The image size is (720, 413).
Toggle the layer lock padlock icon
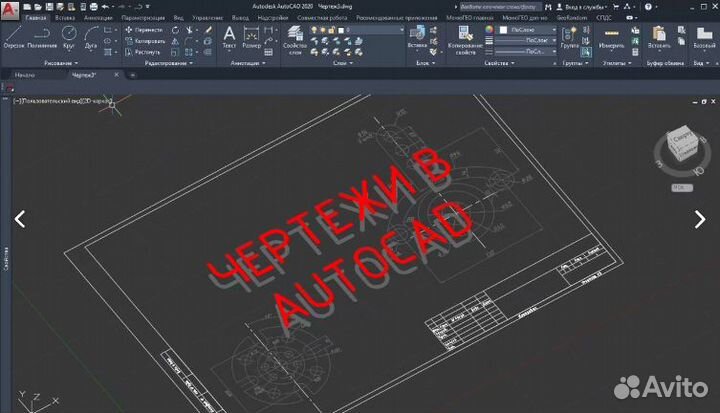(x=332, y=30)
